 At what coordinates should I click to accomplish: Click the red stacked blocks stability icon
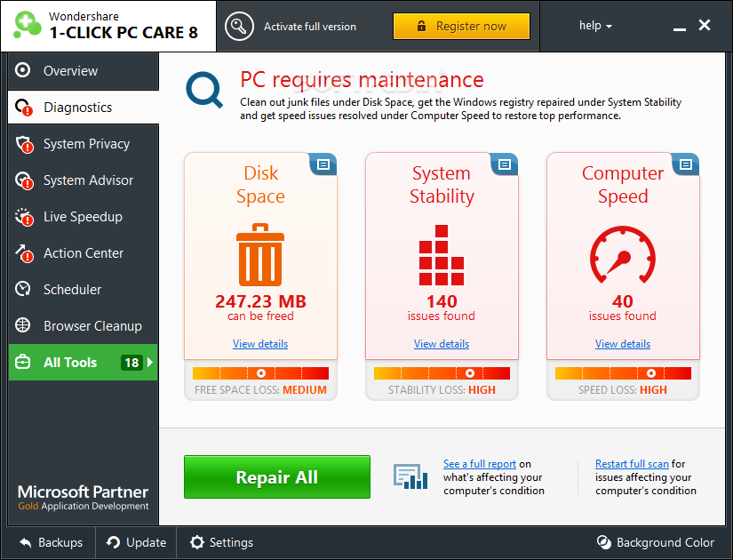click(x=442, y=255)
